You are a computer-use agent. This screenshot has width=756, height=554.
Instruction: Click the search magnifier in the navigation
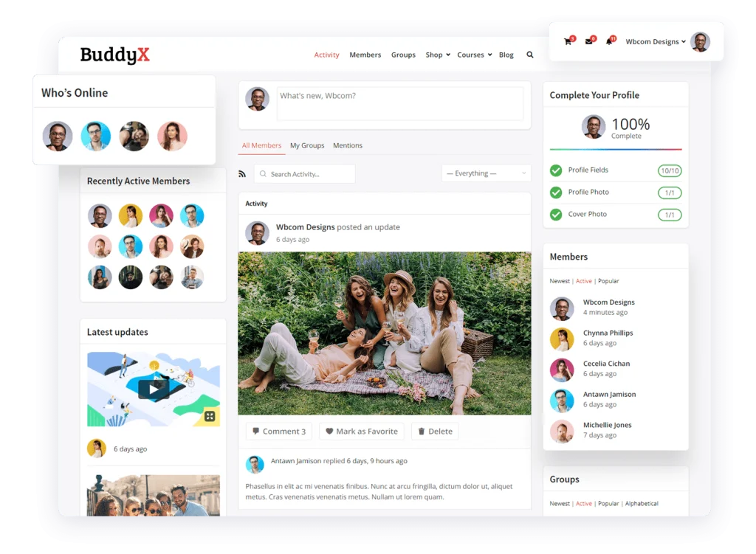[530, 55]
